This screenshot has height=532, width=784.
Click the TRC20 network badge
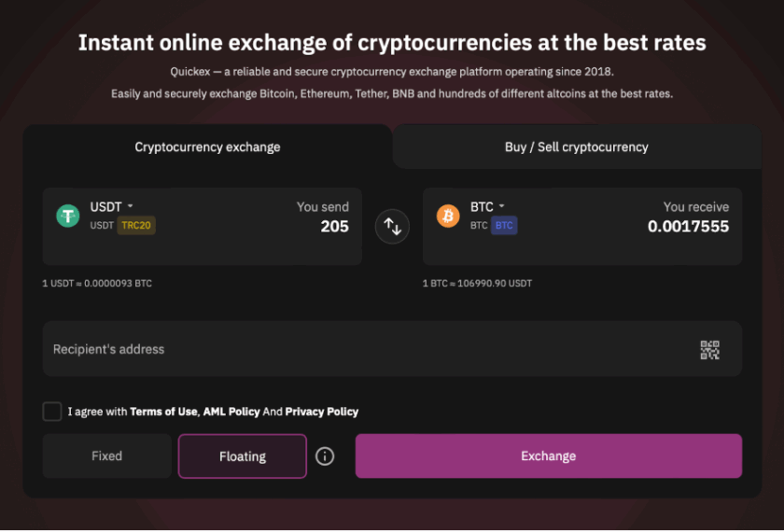136,226
